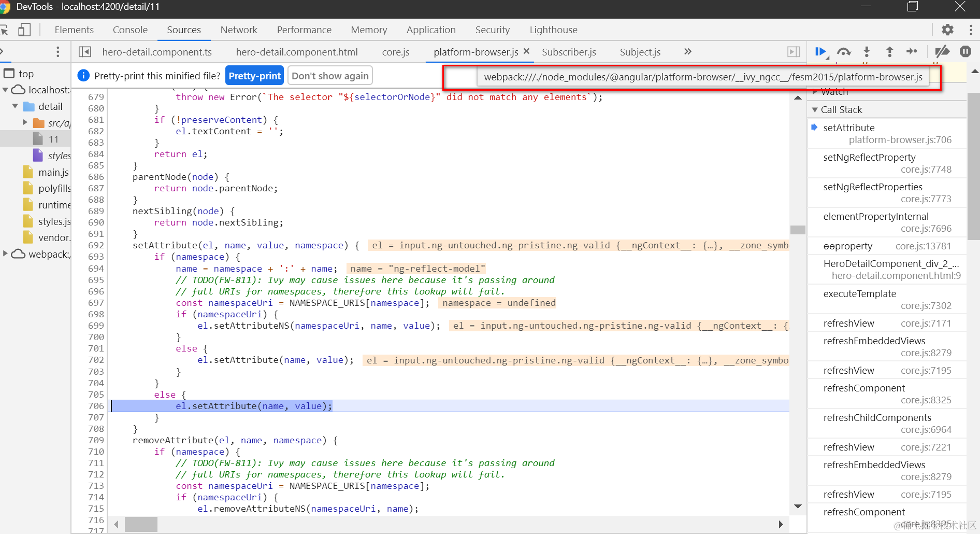Image resolution: width=980 pixels, height=534 pixels.
Task: Click the Don't show again button
Action: [x=330, y=76]
